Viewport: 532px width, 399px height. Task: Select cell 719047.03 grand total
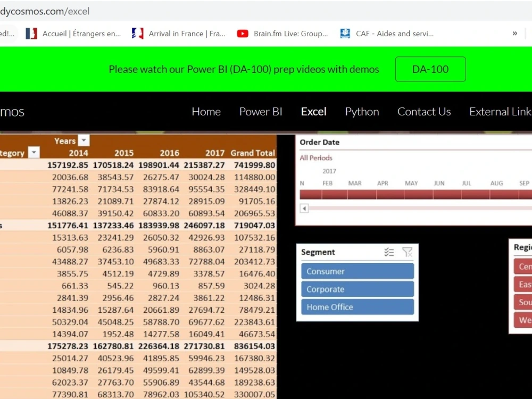(254, 226)
